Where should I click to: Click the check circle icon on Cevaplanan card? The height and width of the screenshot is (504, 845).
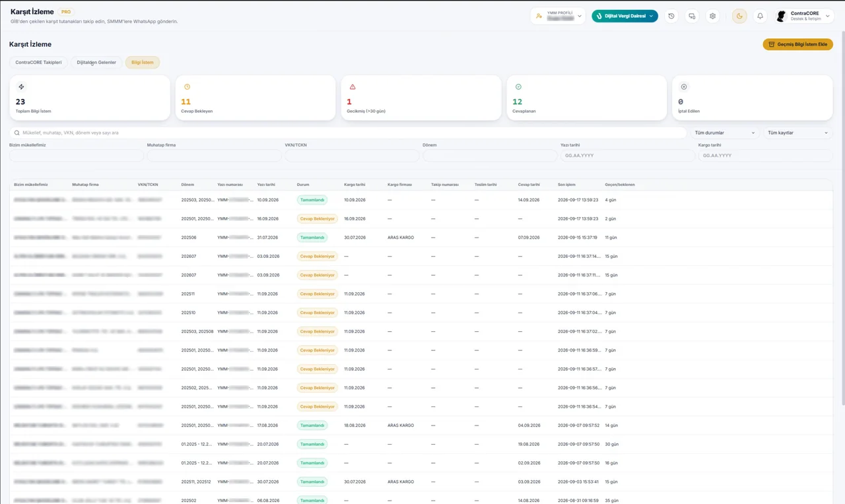click(518, 86)
